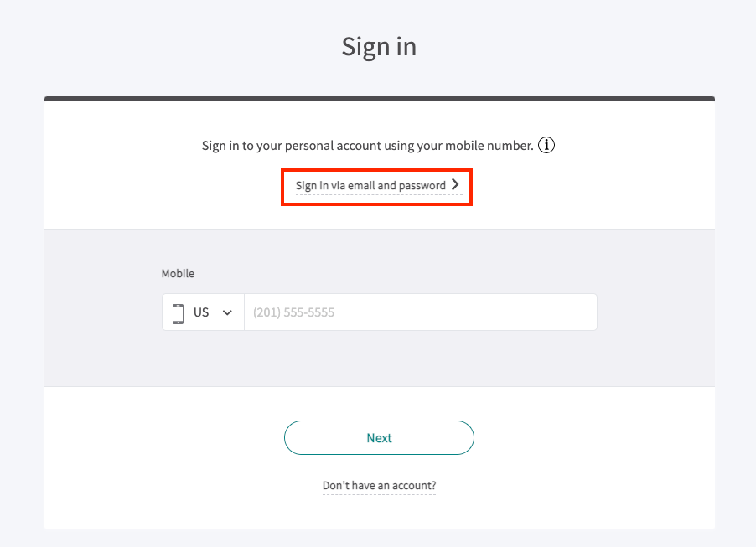Click the chevron next to the US flag code
The height and width of the screenshot is (547, 756).
[225, 312]
